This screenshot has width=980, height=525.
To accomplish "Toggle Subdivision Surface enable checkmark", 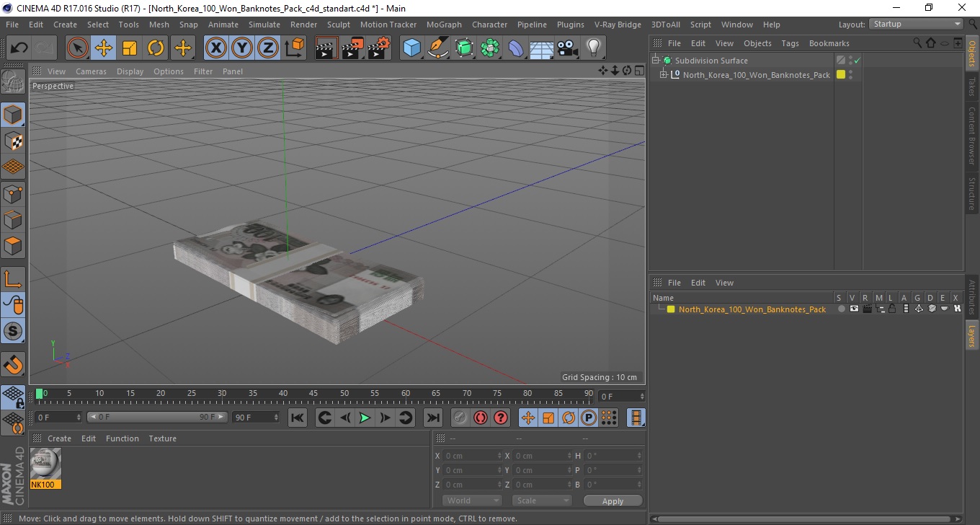I will click(x=857, y=61).
